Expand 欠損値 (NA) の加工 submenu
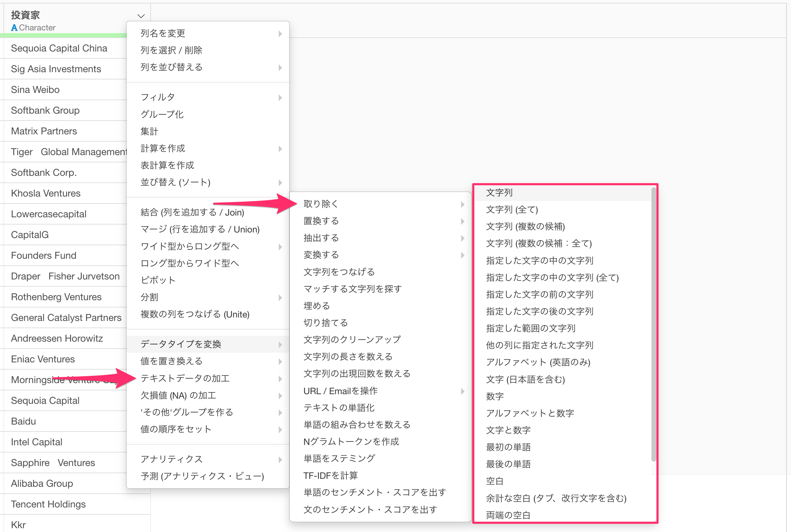The height and width of the screenshot is (532, 791). (208, 395)
